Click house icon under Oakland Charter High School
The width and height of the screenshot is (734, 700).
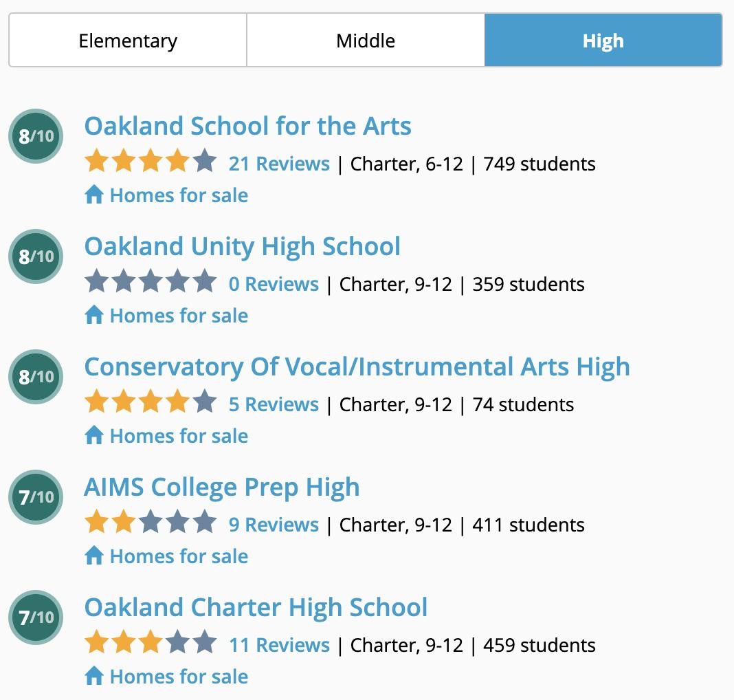[94, 677]
